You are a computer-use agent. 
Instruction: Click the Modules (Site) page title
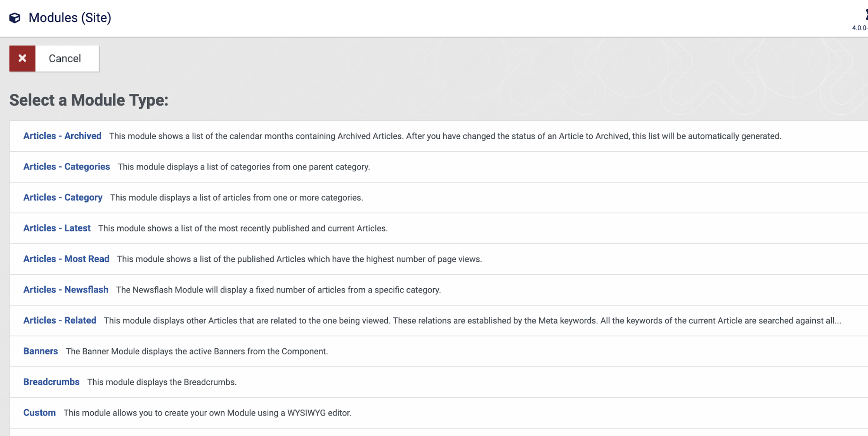click(70, 18)
